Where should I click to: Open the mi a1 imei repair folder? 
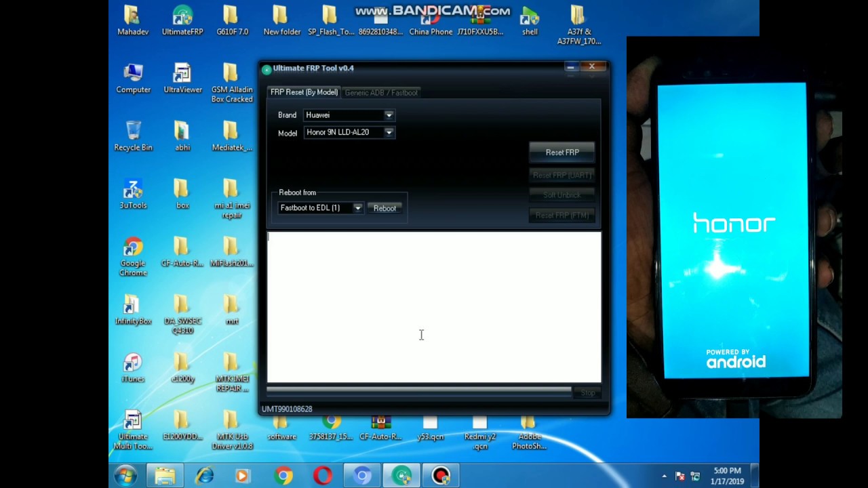[232, 199]
